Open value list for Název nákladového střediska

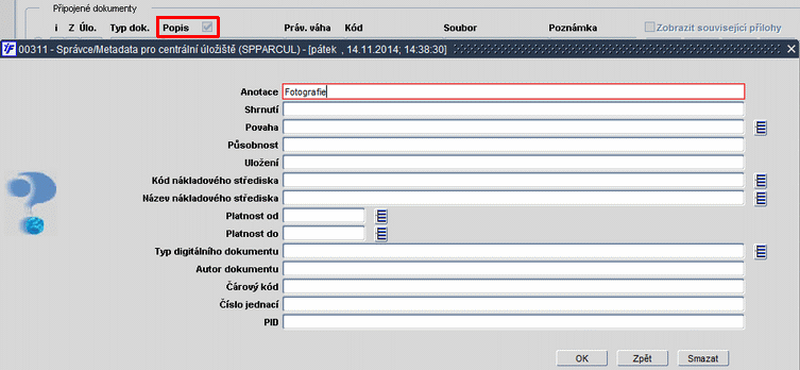tap(761, 198)
